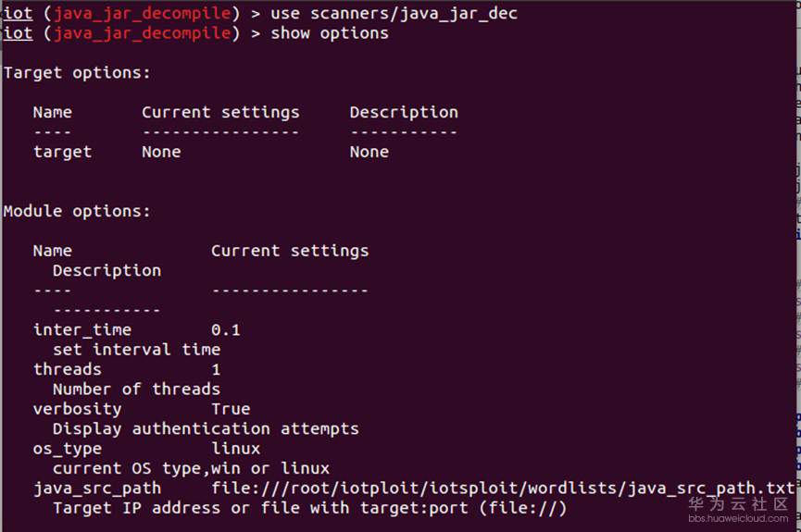Click the 'Target options:' heading
The height and width of the screenshot is (532, 801).
click(77, 72)
